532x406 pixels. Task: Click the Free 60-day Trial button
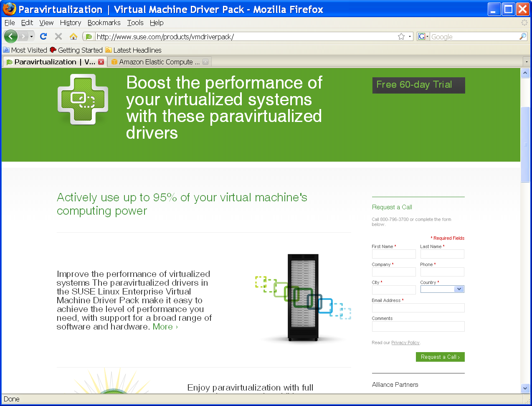[x=418, y=85]
